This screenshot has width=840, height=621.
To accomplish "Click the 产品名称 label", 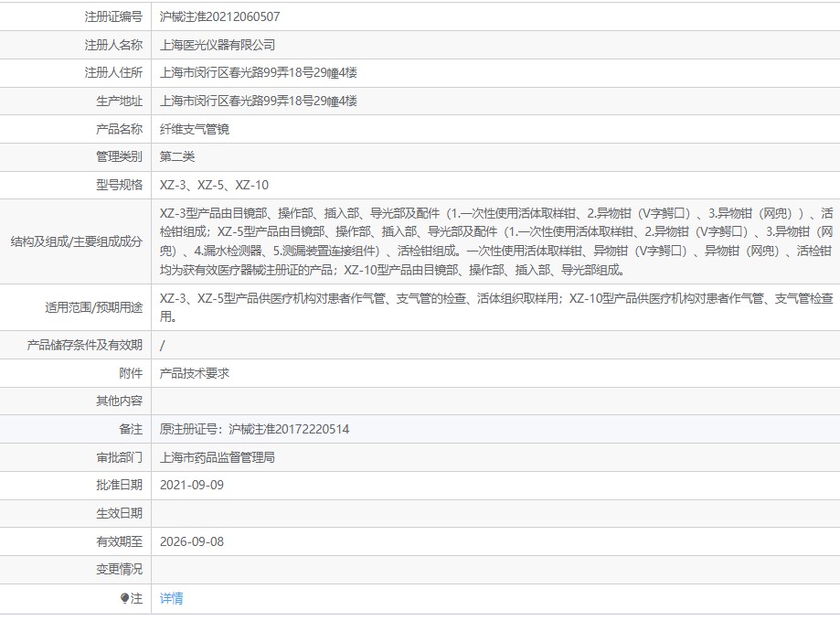I will point(120,129).
